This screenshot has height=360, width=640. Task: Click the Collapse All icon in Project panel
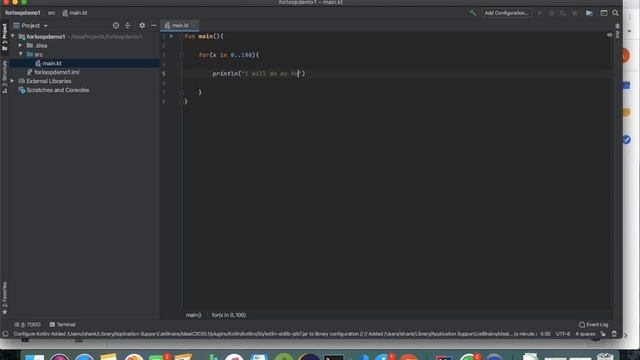coord(128,25)
